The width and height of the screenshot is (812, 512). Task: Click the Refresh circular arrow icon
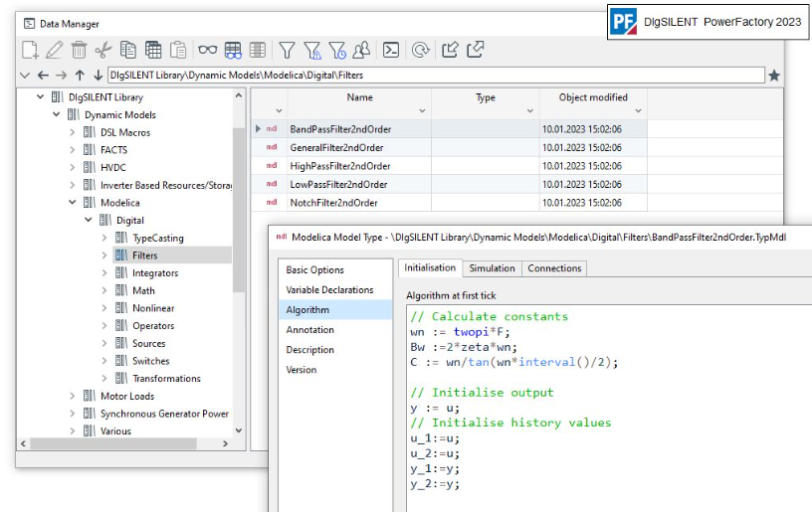coord(421,50)
